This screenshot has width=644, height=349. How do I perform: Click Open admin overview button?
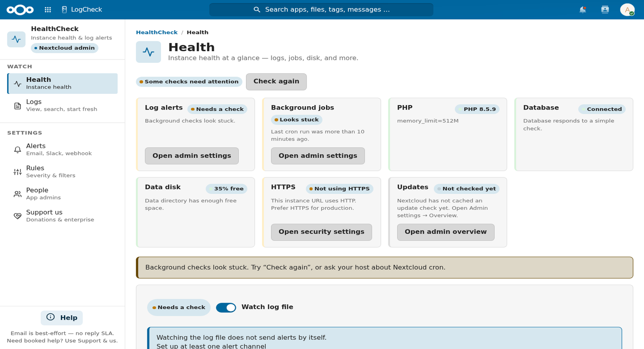(x=446, y=232)
